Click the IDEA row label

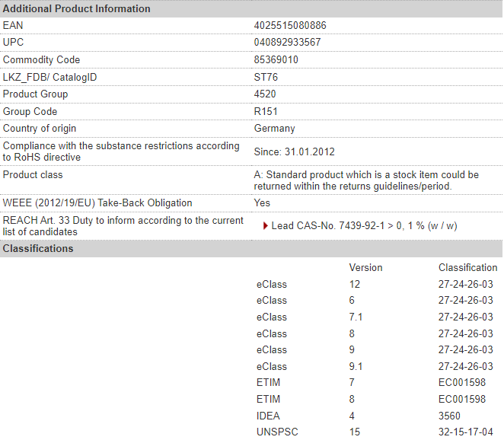pyautogui.click(x=268, y=416)
